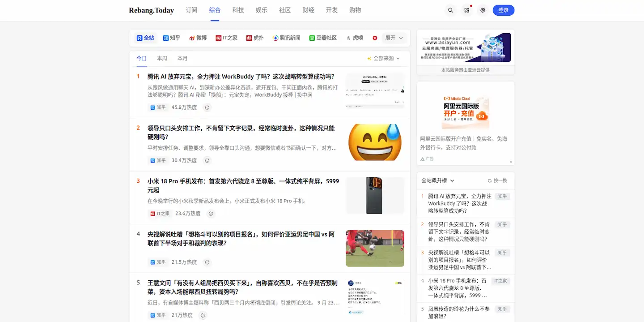Open the settings gear icon in header
Screen dimensions: 644x322
pyautogui.click(x=483, y=10)
